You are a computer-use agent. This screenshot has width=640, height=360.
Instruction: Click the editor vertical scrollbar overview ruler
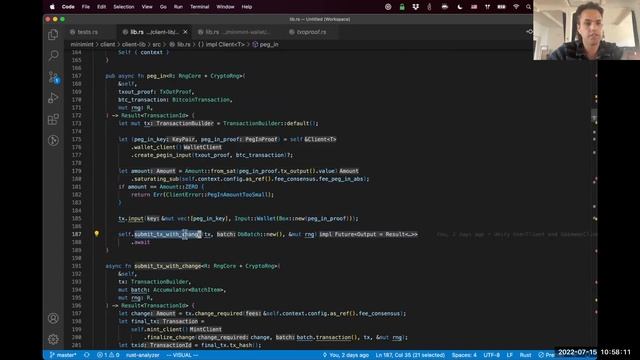[x=595, y=199]
